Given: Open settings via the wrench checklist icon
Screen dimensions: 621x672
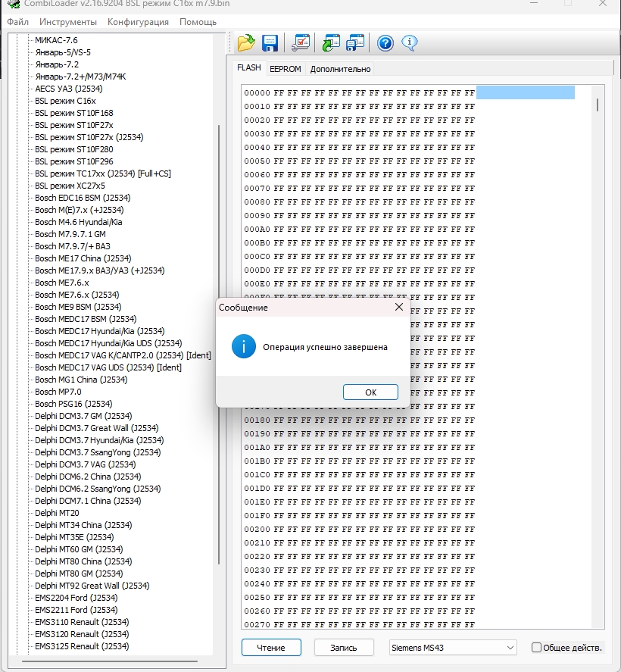Looking at the screenshot, I should 301,43.
